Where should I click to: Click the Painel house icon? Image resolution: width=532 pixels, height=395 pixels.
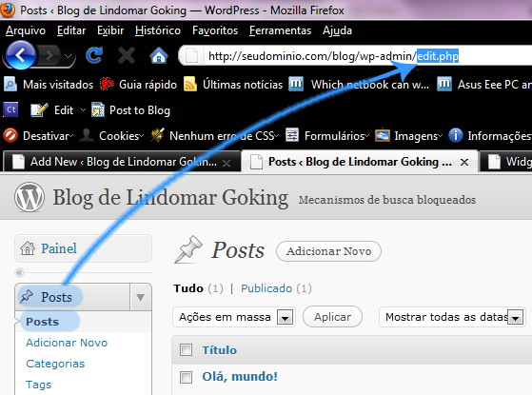click(28, 248)
